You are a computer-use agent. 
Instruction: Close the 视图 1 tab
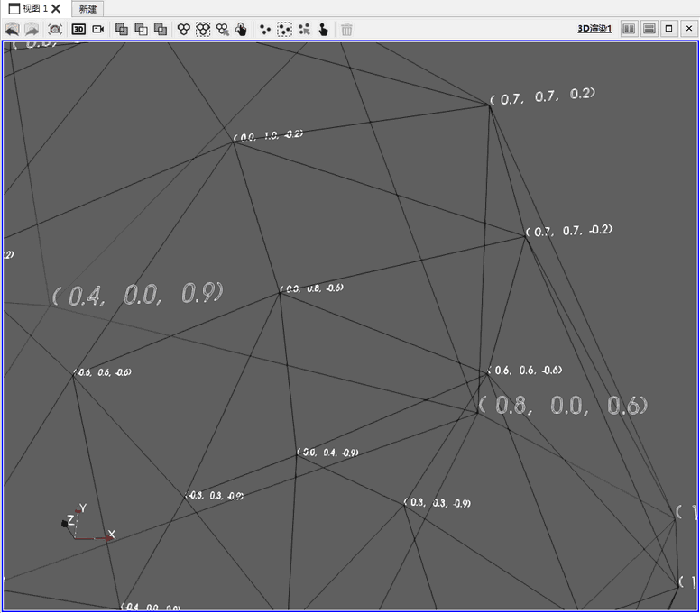[56, 8]
